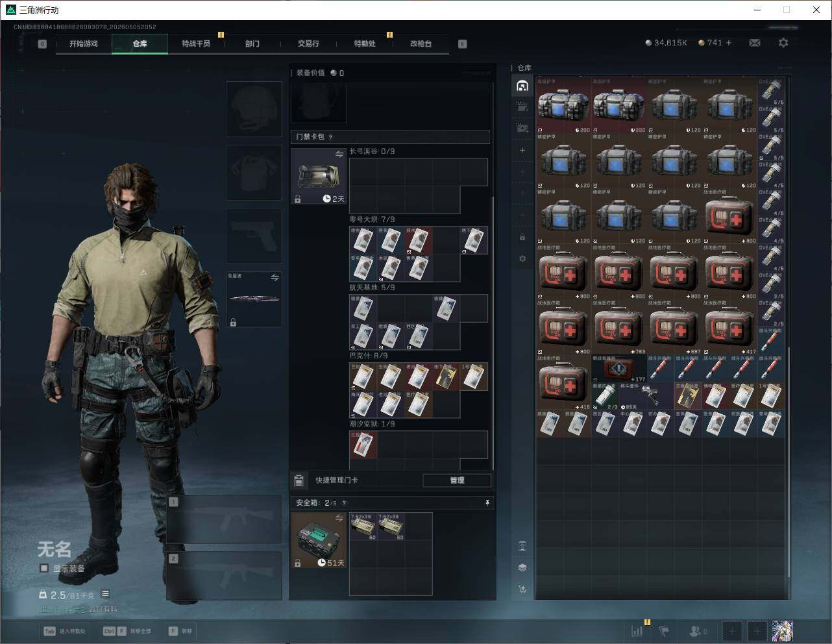Image resolution: width=832 pixels, height=644 pixels.
Task: Switch to the 改枪台 tab
Action: coord(421,43)
